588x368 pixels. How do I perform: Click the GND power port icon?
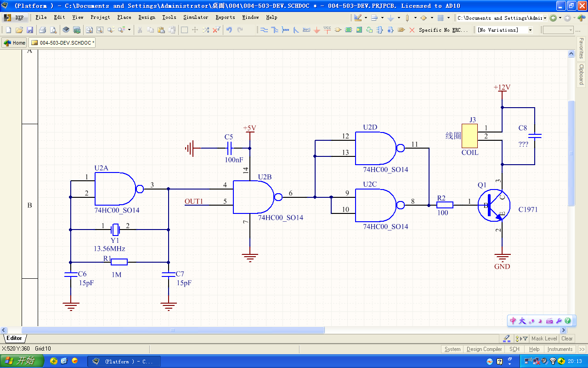click(317, 30)
